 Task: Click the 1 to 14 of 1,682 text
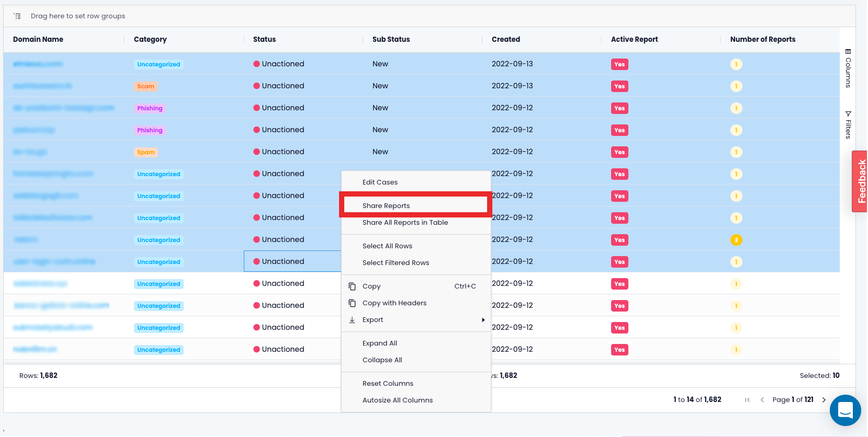[x=697, y=399]
